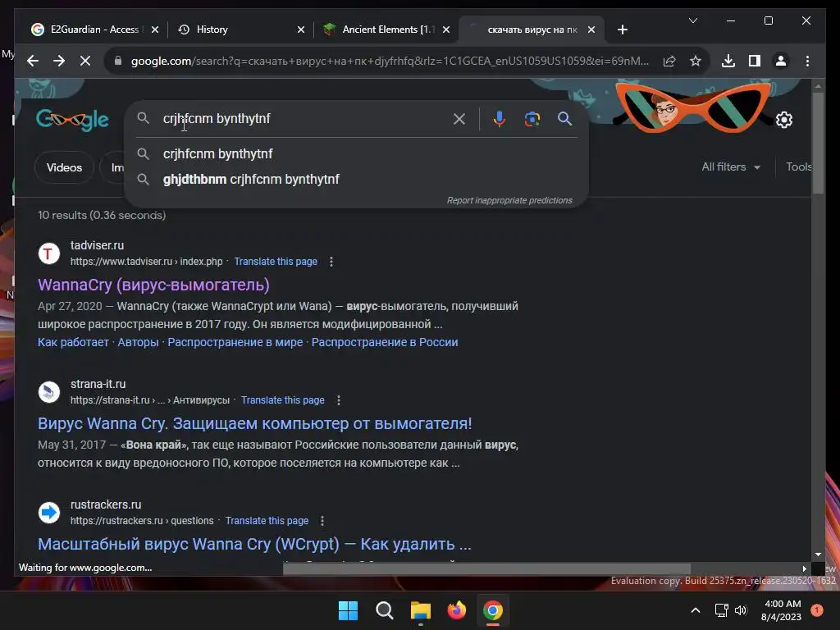This screenshot has width=840, height=630.
Task: Close the History tab
Action: click(301, 30)
